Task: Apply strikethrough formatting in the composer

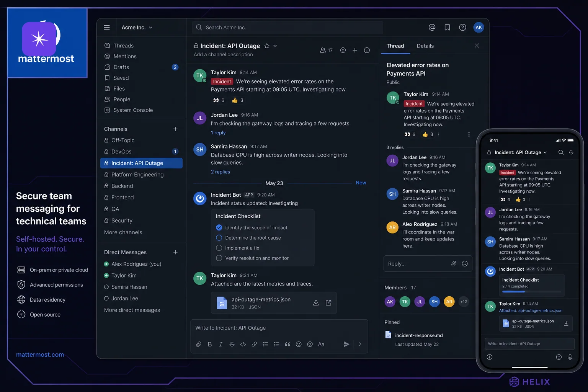Action: click(232, 344)
